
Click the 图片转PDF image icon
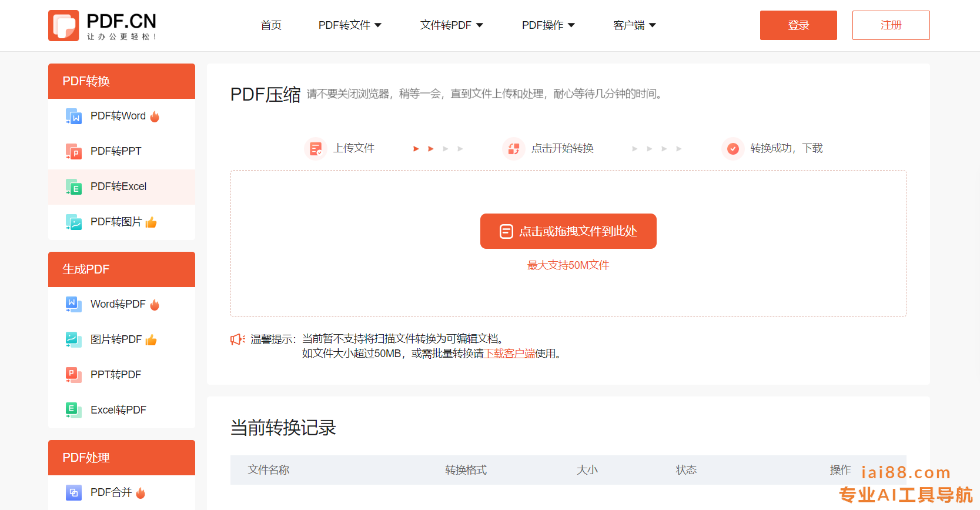tap(73, 340)
